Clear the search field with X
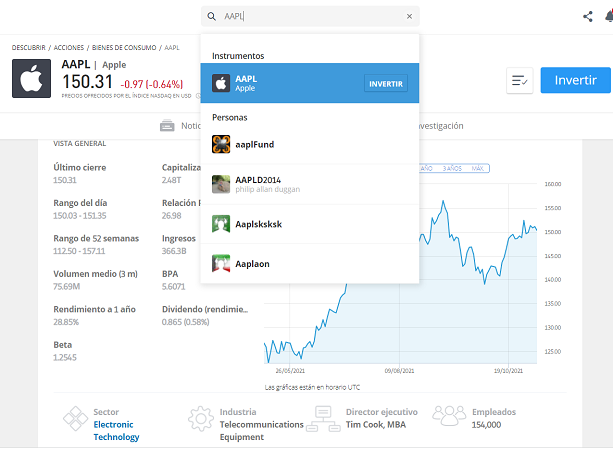 click(x=409, y=16)
